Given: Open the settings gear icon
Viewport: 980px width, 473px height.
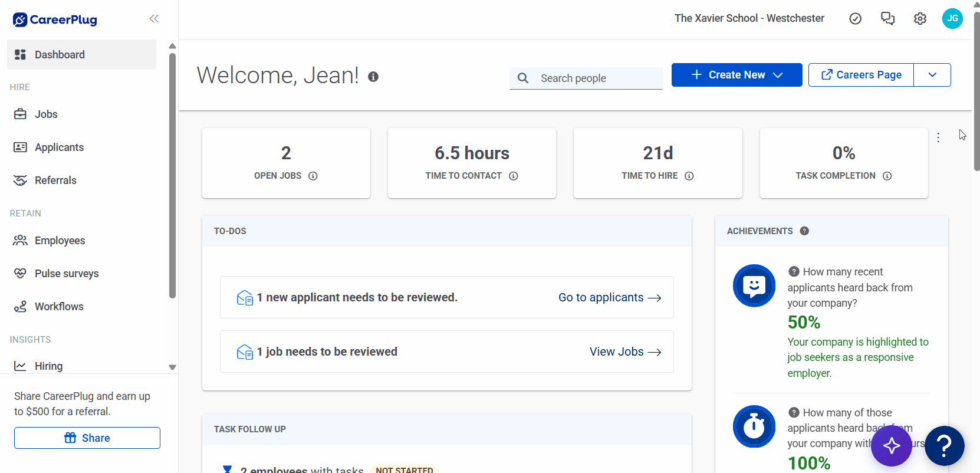Looking at the screenshot, I should coord(920,19).
